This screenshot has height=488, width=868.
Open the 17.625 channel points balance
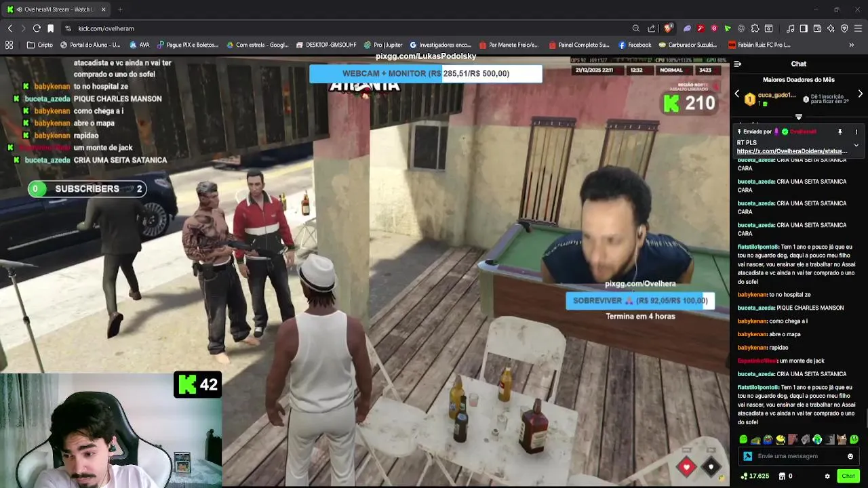tap(755, 476)
